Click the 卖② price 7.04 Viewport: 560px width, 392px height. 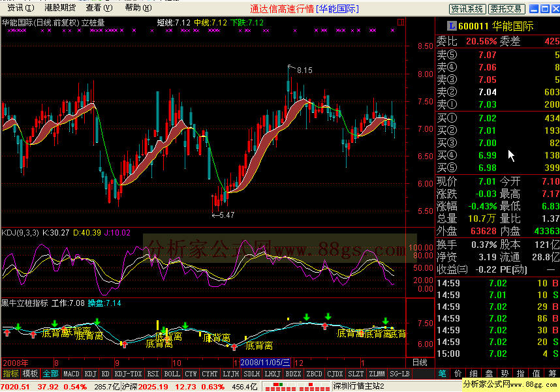488,92
